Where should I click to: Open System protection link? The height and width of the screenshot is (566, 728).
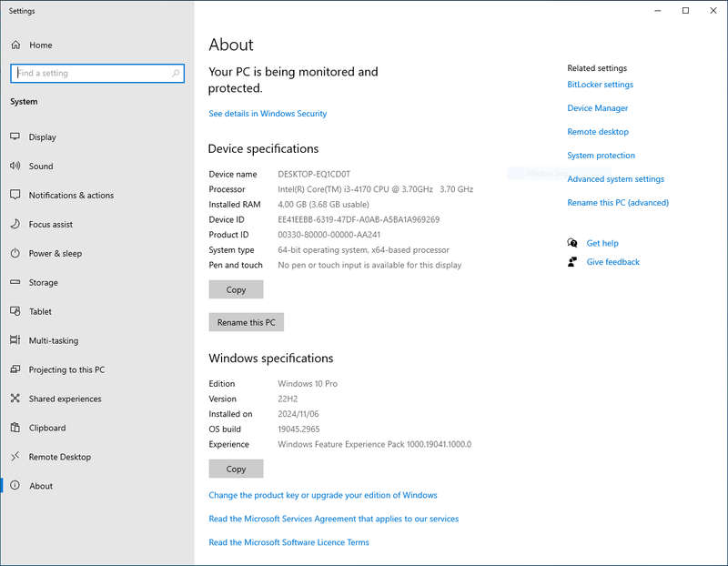[601, 156]
